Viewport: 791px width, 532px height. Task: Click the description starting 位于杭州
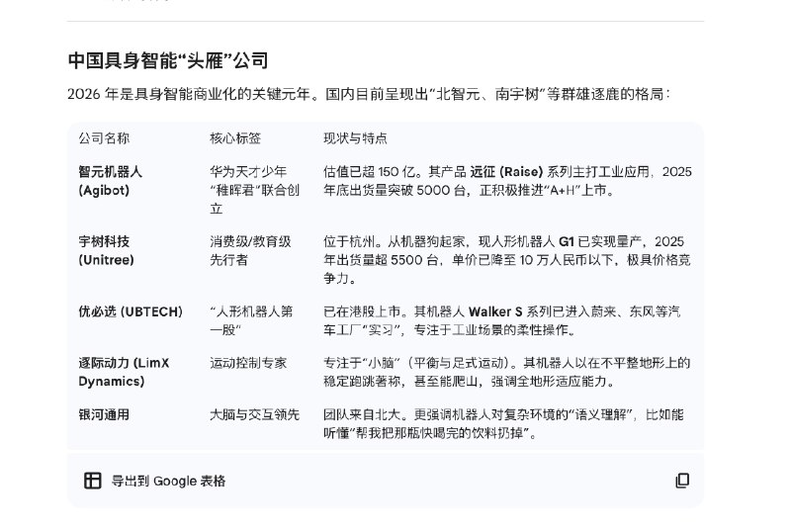click(x=507, y=259)
